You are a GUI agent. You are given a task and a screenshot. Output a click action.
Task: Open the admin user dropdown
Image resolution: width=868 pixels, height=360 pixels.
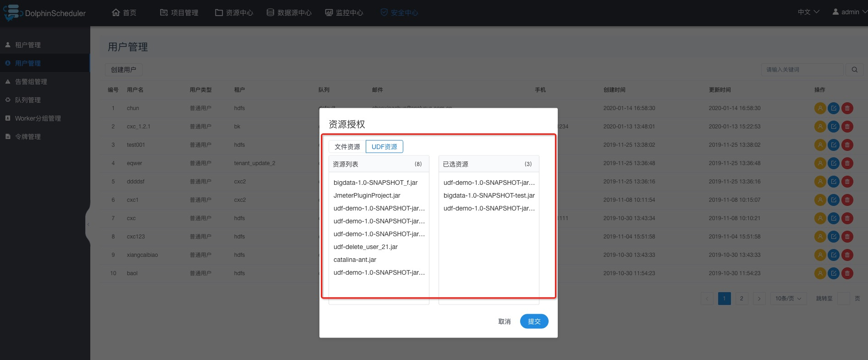click(850, 12)
